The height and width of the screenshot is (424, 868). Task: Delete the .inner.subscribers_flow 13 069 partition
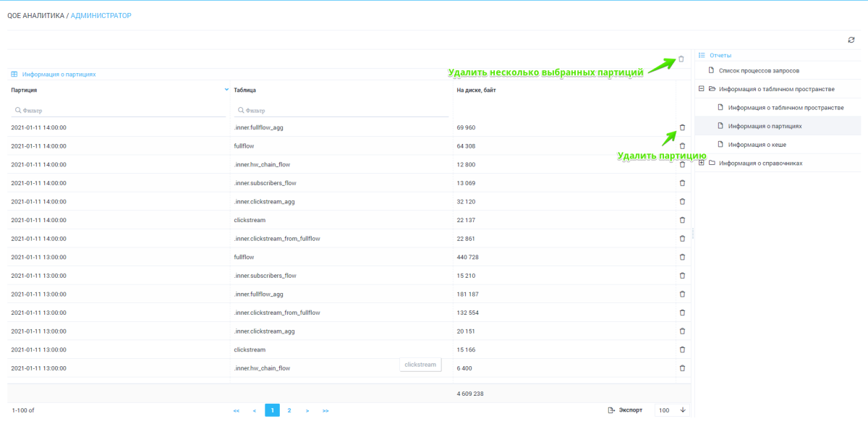click(682, 183)
